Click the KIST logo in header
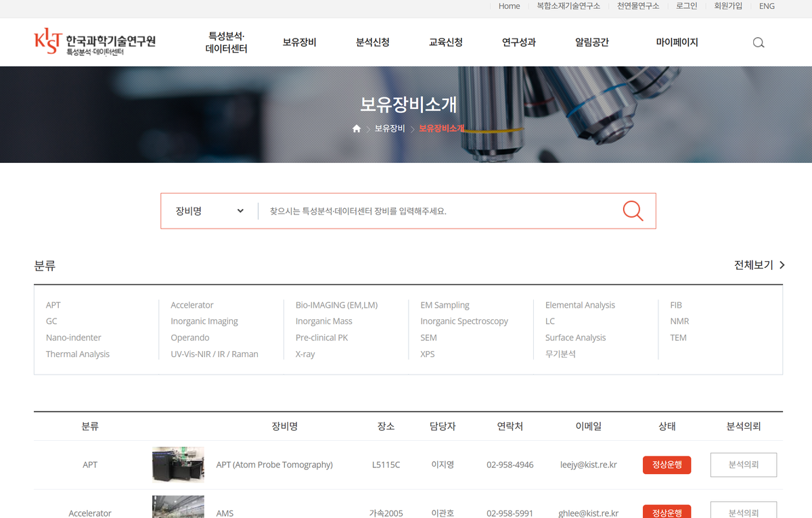812x518 pixels. pyautogui.click(x=95, y=42)
